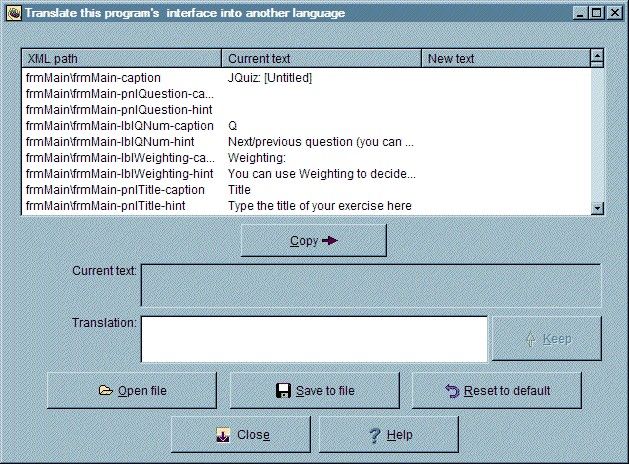This screenshot has width=629, height=464.
Task: Click the 'Title' current text cell
Action: click(x=239, y=190)
